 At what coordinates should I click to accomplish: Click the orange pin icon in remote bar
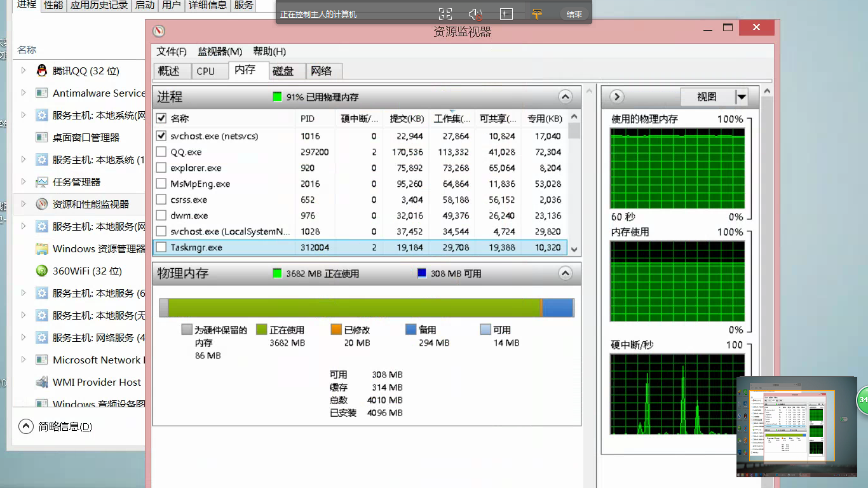pos(537,14)
